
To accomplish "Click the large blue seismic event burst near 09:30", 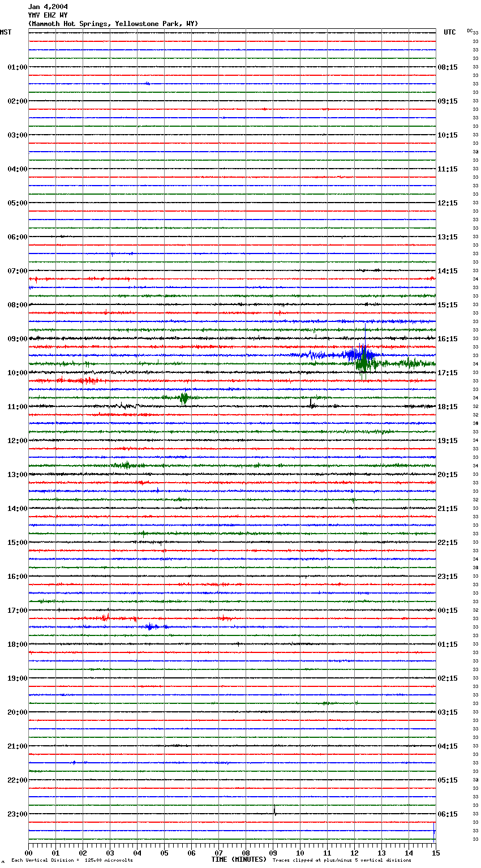I will pyautogui.click(x=359, y=355).
